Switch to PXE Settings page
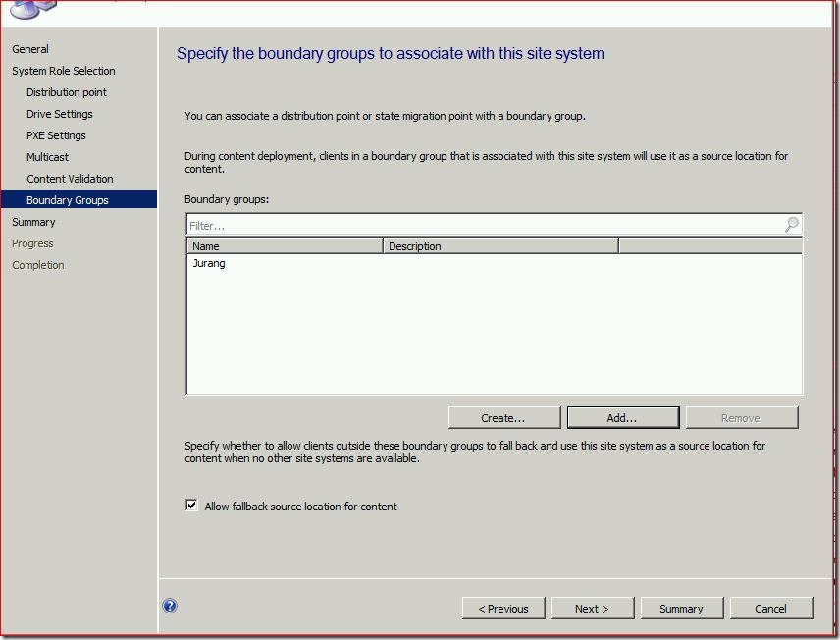This screenshot has width=840, height=640. tap(56, 135)
